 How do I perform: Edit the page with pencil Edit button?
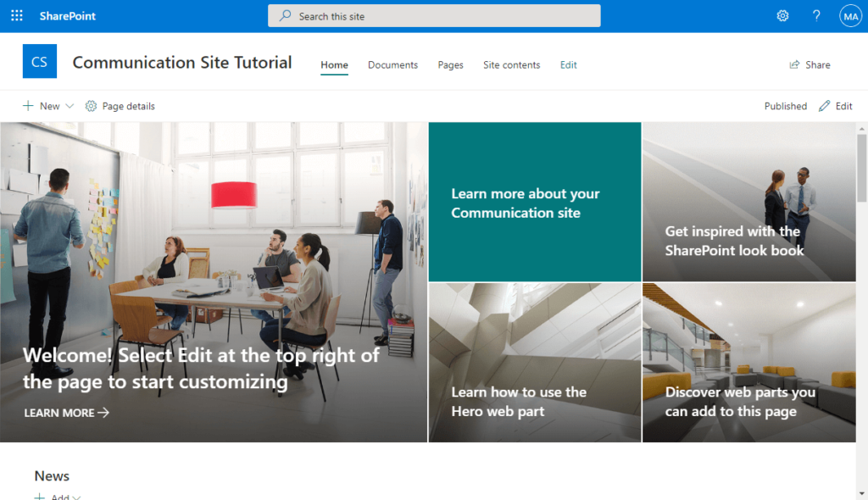[x=835, y=106]
